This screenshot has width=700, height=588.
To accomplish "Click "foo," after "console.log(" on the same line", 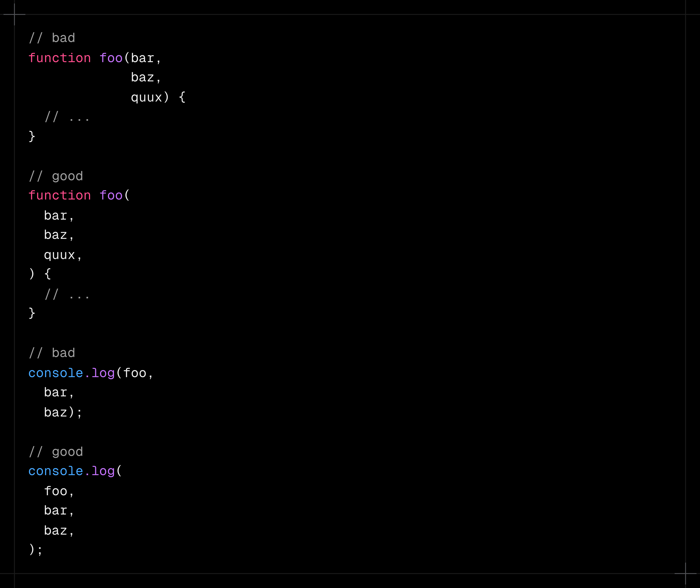I will 138,373.
